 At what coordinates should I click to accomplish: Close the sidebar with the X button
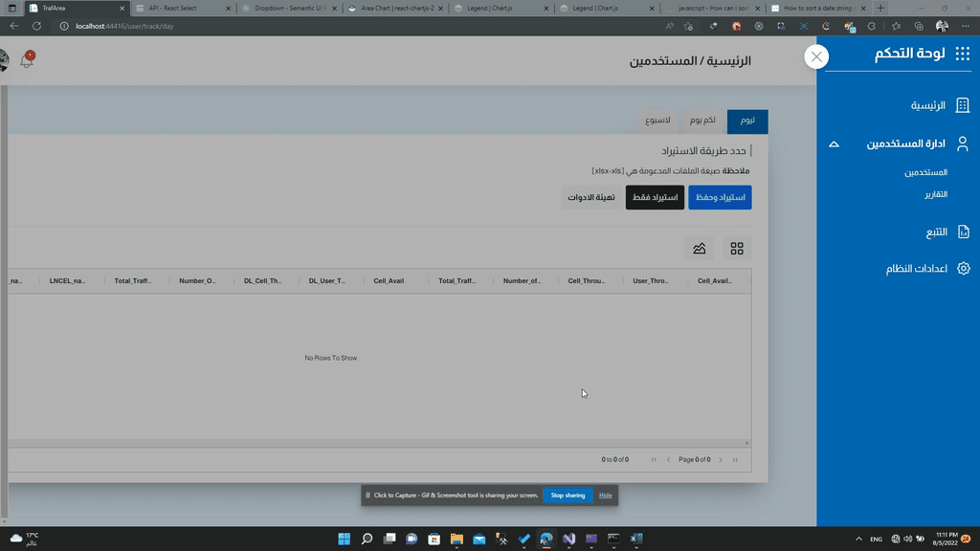point(816,56)
